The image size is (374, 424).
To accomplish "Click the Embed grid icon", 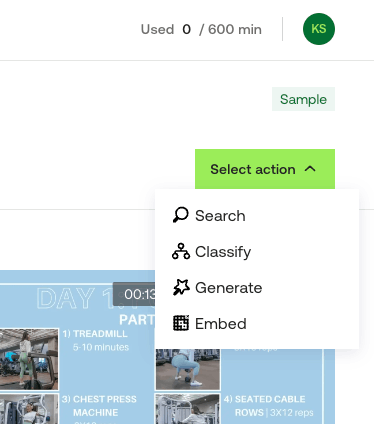I will (x=181, y=323).
